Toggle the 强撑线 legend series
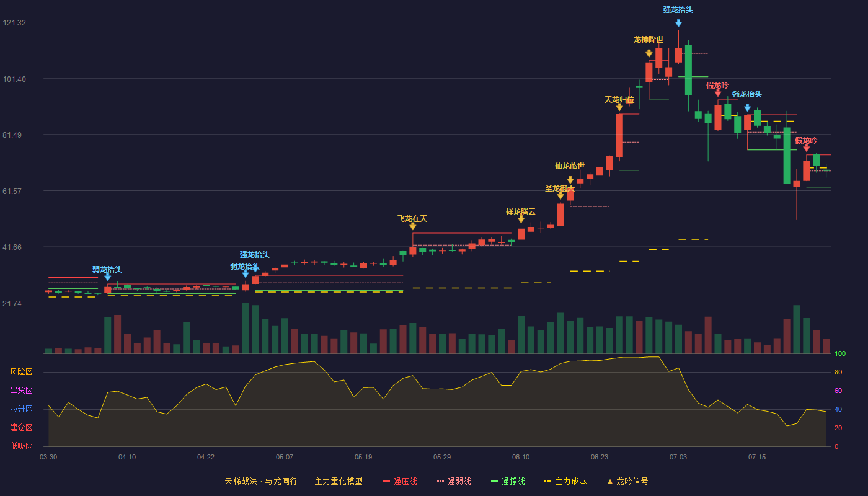This screenshot has width=868, height=496. click(x=508, y=481)
